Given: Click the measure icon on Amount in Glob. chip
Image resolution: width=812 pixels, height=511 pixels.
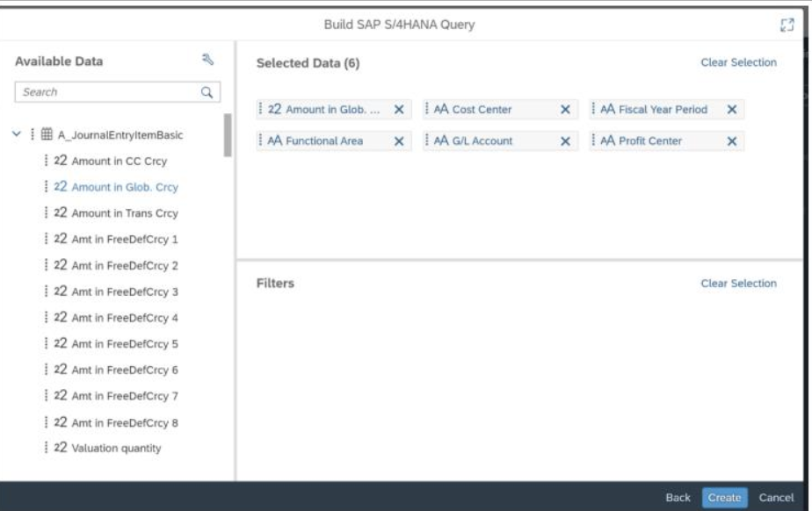Looking at the screenshot, I should (274, 109).
